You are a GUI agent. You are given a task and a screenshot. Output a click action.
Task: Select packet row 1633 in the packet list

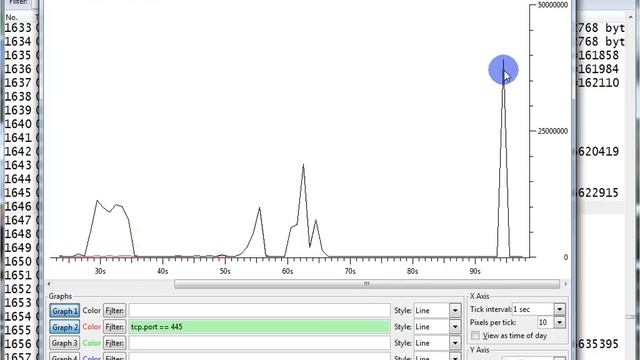[18, 28]
